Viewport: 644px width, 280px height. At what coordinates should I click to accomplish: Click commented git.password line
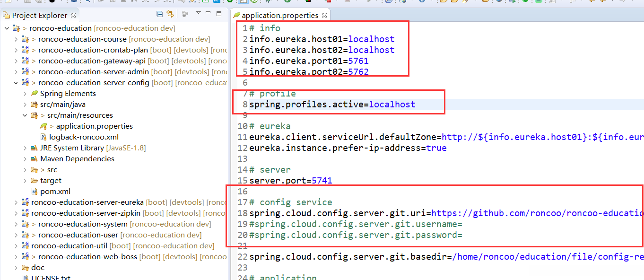coord(356,235)
